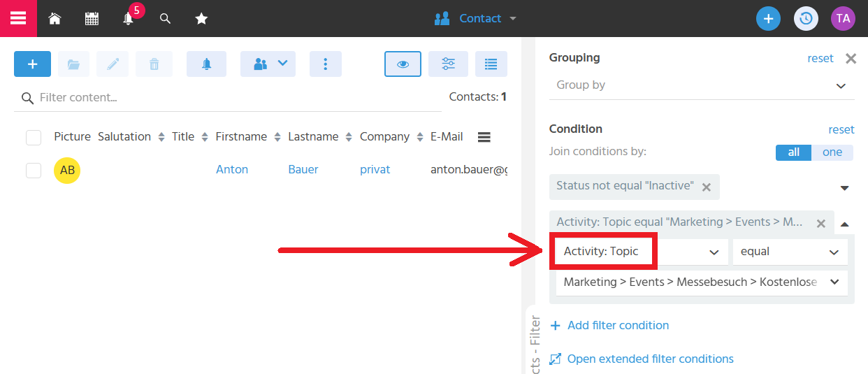Open the Contact module menu

tap(476, 19)
